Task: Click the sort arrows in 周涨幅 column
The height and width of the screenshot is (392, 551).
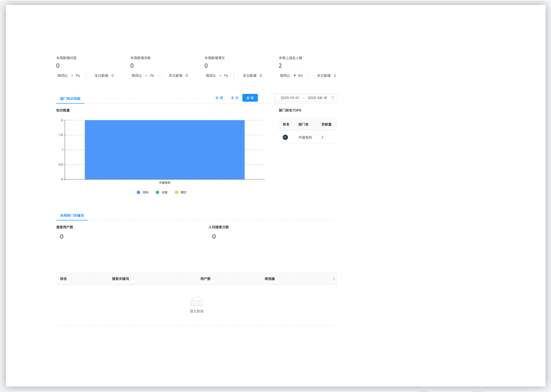Action: tap(334, 279)
